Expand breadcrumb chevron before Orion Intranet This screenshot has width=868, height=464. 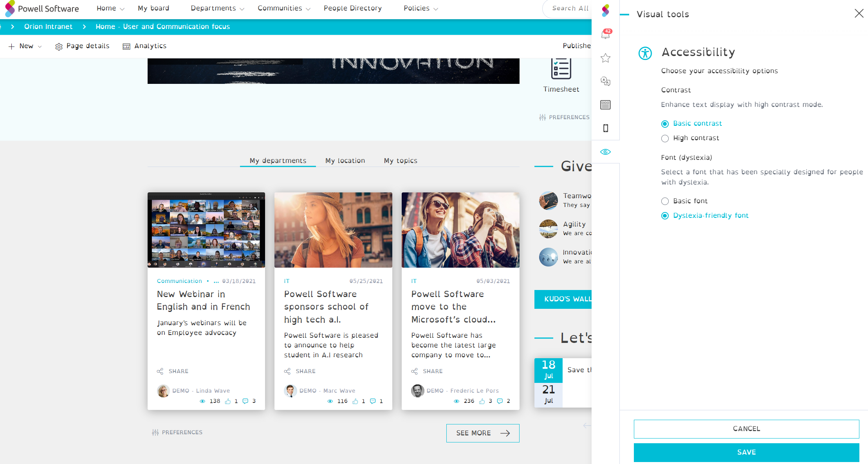13,27
